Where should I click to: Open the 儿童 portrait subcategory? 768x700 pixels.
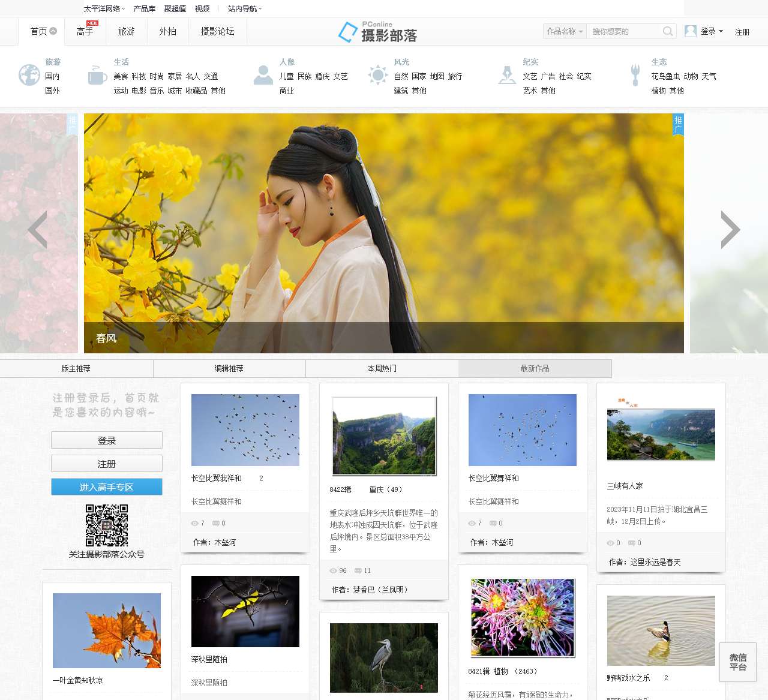click(287, 76)
